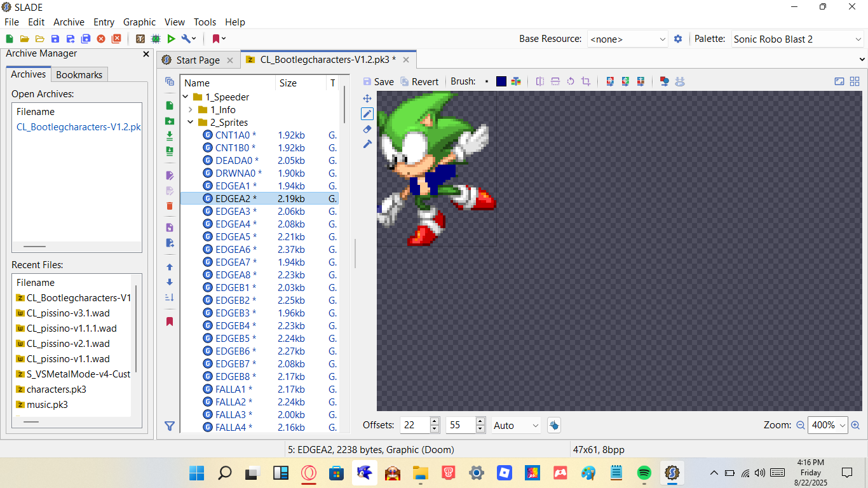Rotate the graphic

tap(571, 81)
